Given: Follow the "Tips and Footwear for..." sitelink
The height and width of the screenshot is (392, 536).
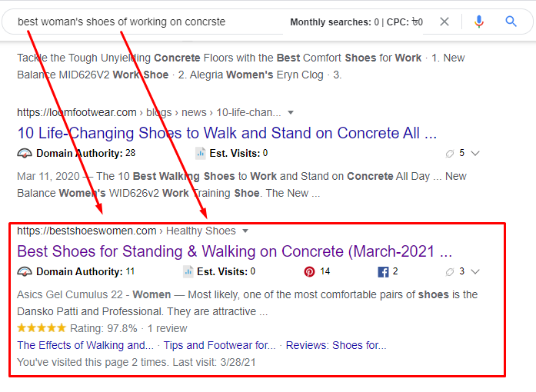Looking at the screenshot, I should 219,345.
